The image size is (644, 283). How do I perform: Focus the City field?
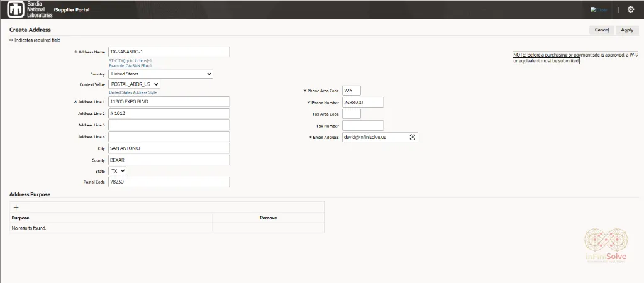point(169,148)
